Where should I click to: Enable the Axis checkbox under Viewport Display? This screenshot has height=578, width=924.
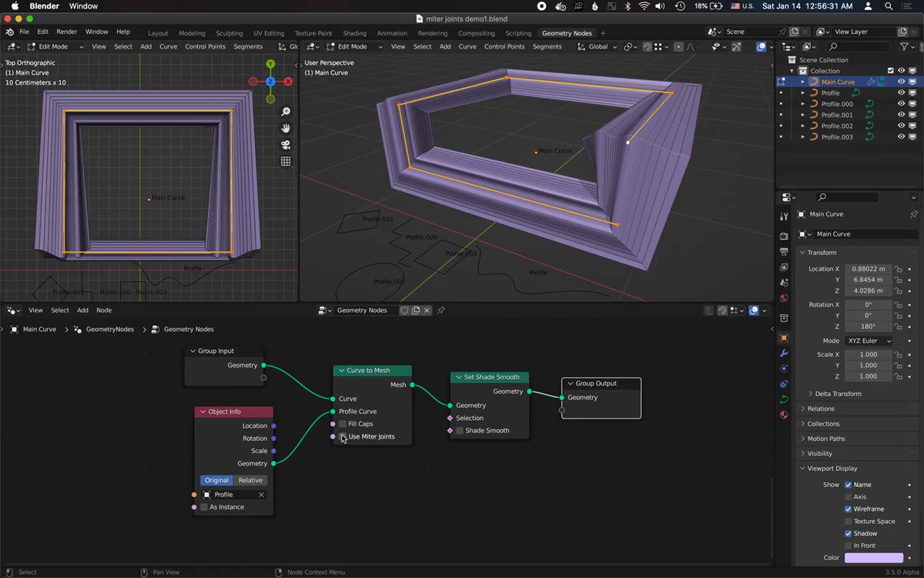(848, 497)
